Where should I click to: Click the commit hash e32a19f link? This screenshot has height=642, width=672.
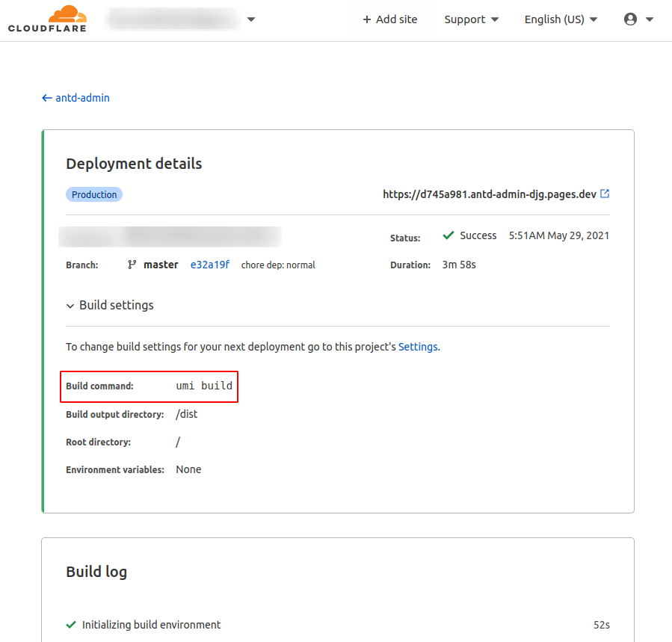[209, 264]
